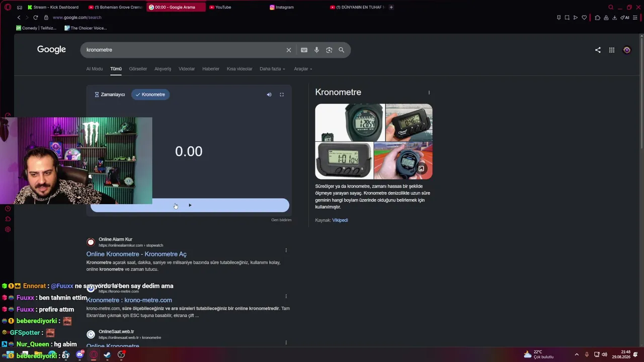The image size is (644, 362).
Task: Click the Google logo
Action: coord(51,49)
